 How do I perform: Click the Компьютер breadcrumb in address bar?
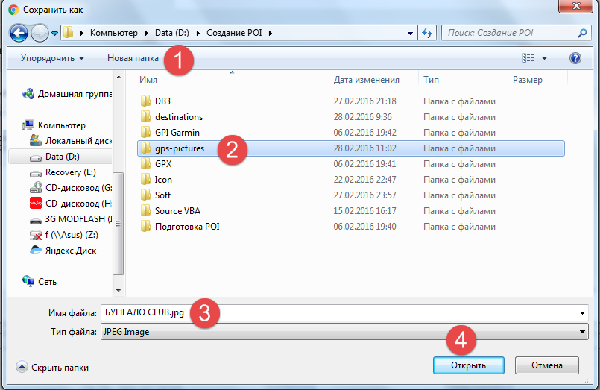tap(114, 33)
